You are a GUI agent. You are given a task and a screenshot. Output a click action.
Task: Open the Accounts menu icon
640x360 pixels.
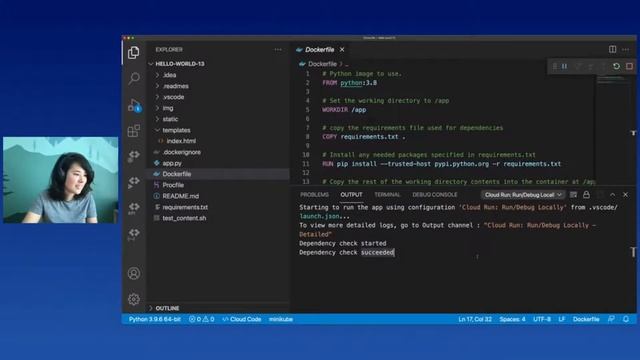133,273
